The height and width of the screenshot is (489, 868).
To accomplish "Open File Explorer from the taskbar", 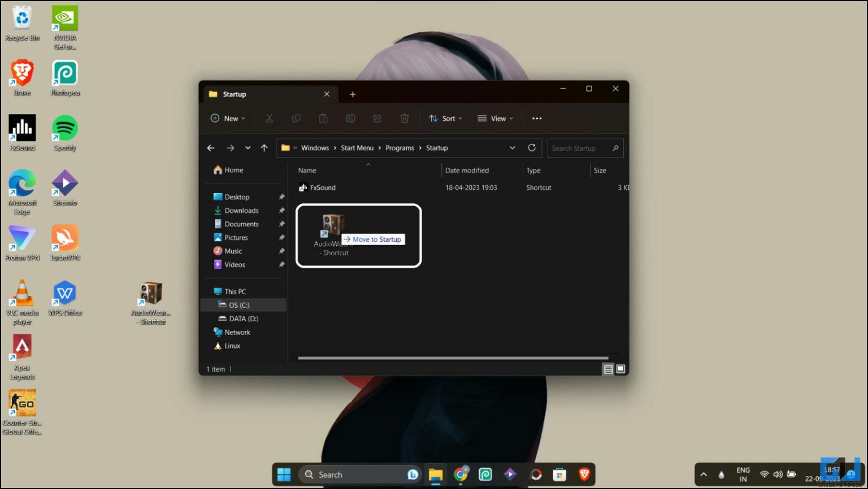I will click(x=436, y=474).
